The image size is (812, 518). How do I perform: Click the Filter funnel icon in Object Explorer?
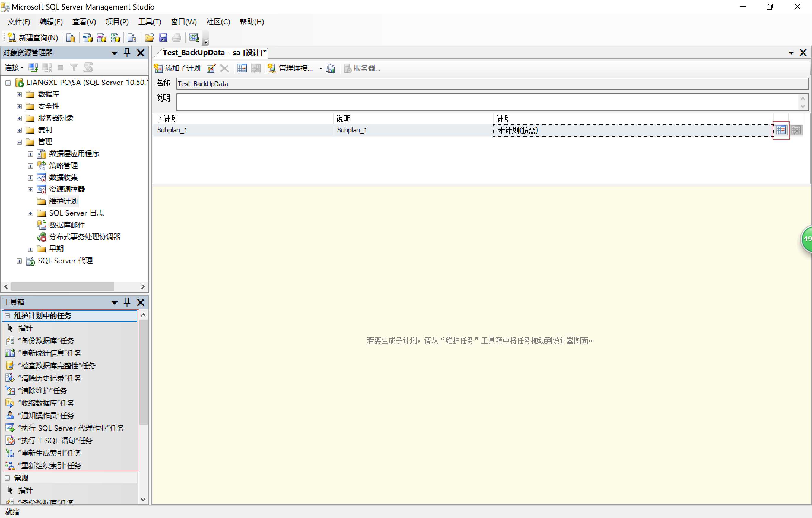point(74,67)
